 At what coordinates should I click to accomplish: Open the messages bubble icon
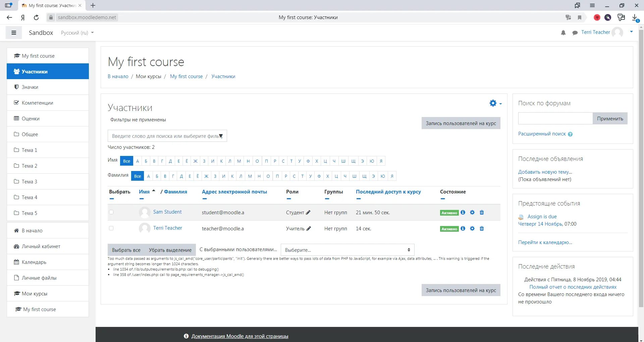click(575, 32)
